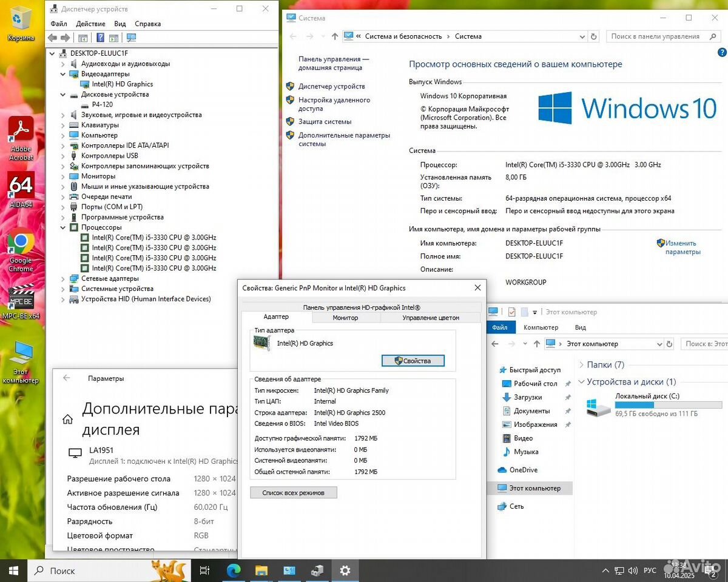Open AIDA64 desktop shortcut
This screenshot has width=728, height=582.
(21, 190)
